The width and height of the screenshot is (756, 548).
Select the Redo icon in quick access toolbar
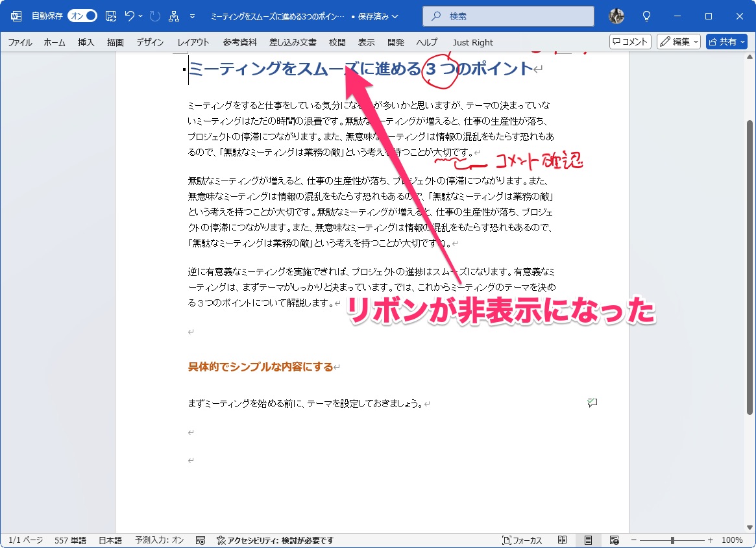155,16
